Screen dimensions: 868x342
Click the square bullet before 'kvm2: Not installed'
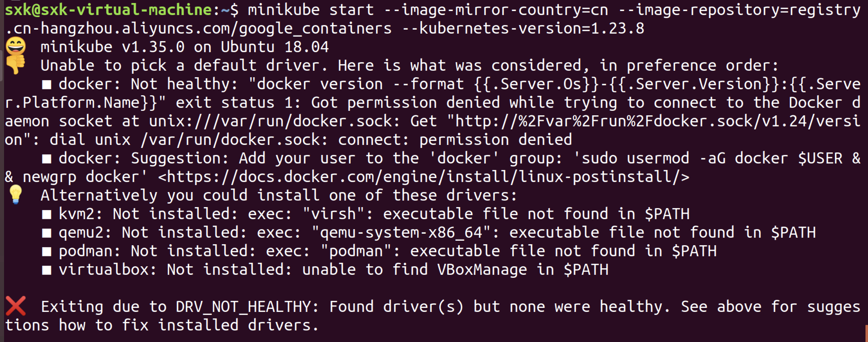47,214
